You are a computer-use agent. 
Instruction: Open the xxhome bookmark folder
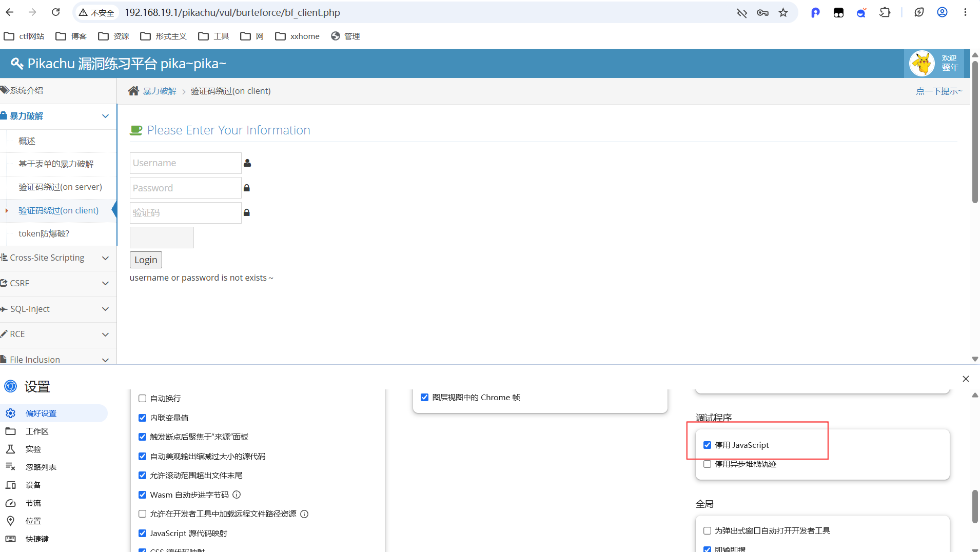click(298, 36)
